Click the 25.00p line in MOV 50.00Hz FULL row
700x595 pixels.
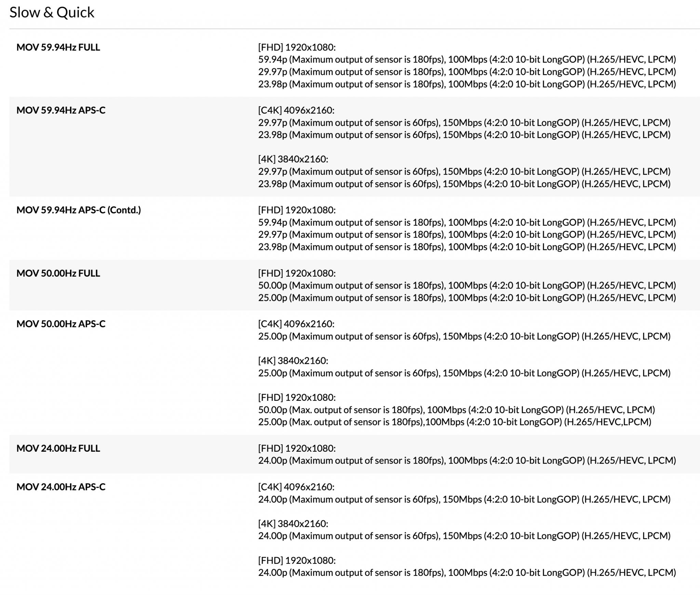[467, 297]
